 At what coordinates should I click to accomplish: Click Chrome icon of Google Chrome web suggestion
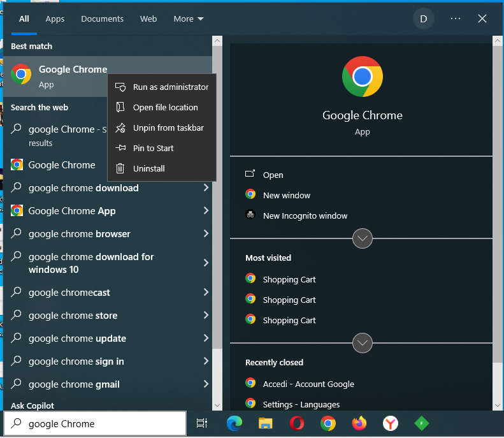tap(17, 164)
